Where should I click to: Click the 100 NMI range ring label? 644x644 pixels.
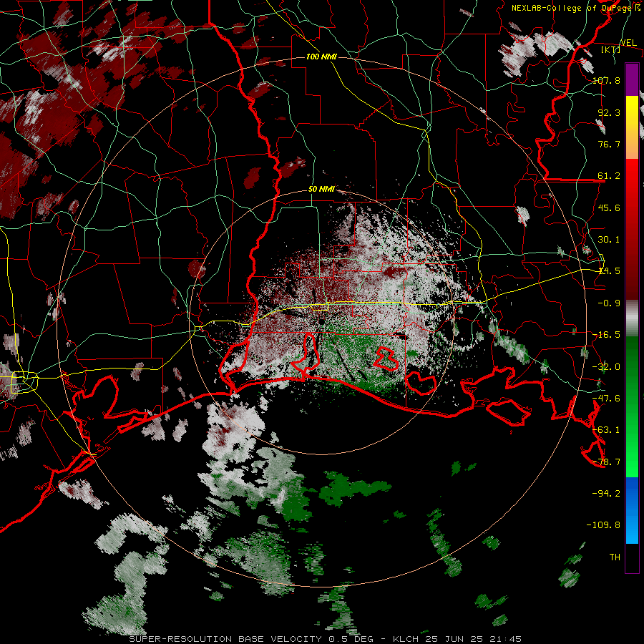click(x=321, y=57)
